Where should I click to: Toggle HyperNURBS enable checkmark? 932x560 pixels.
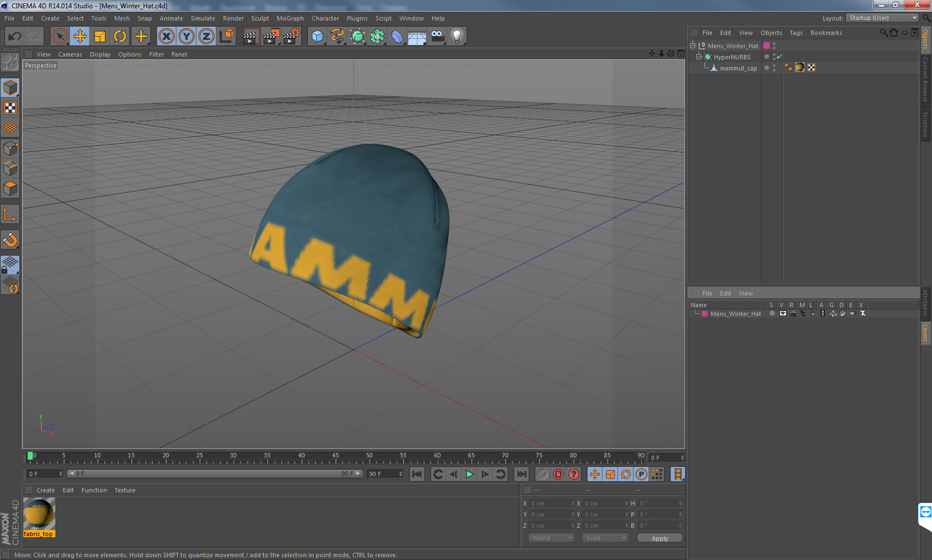click(x=779, y=57)
